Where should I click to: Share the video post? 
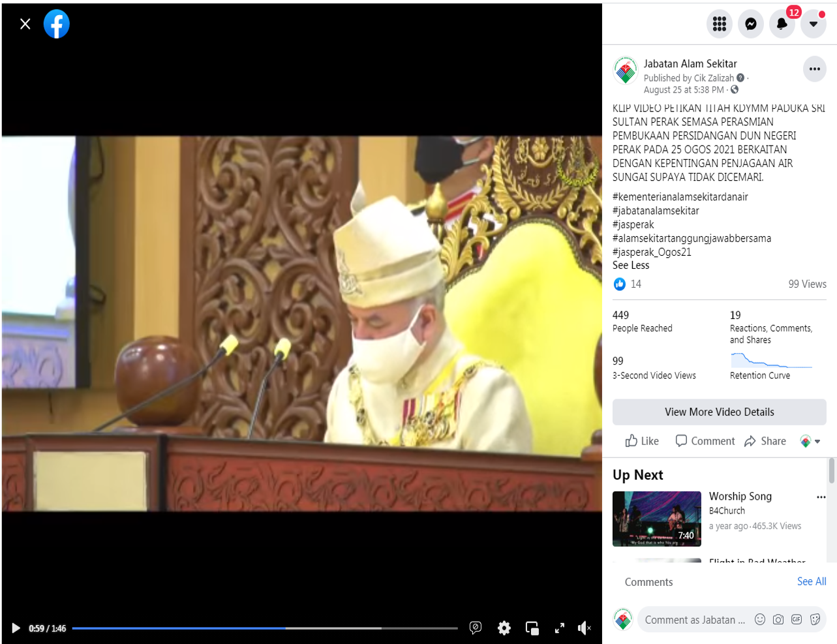pos(765,441)
